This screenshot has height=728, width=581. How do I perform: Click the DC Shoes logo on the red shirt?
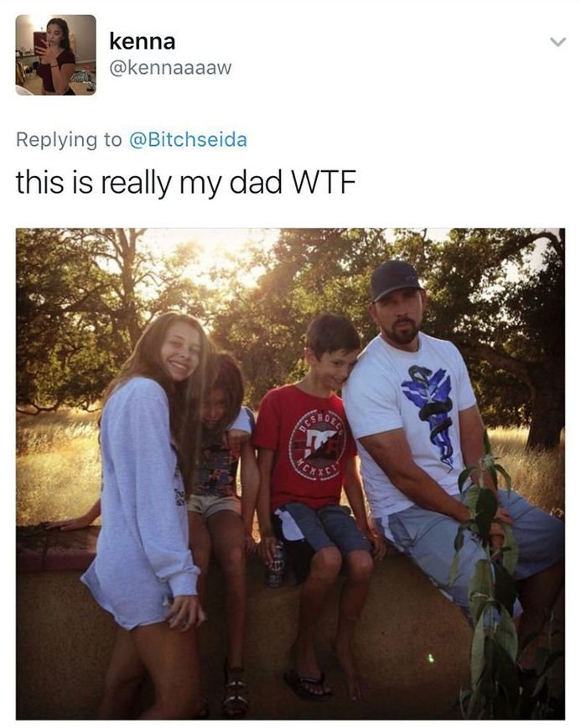click(x=316, y=445)
